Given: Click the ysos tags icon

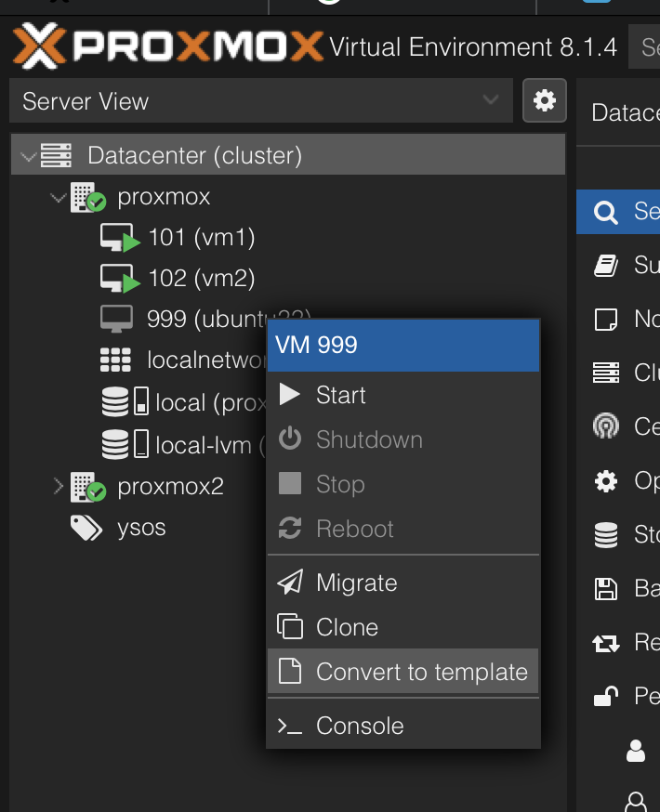Looking at the screenshot, I should pyautogui.click(x=86, y=528).
